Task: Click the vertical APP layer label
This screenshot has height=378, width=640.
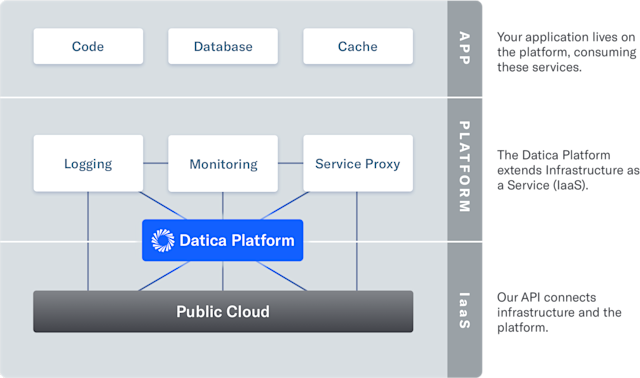Action: tap(464, 48)
